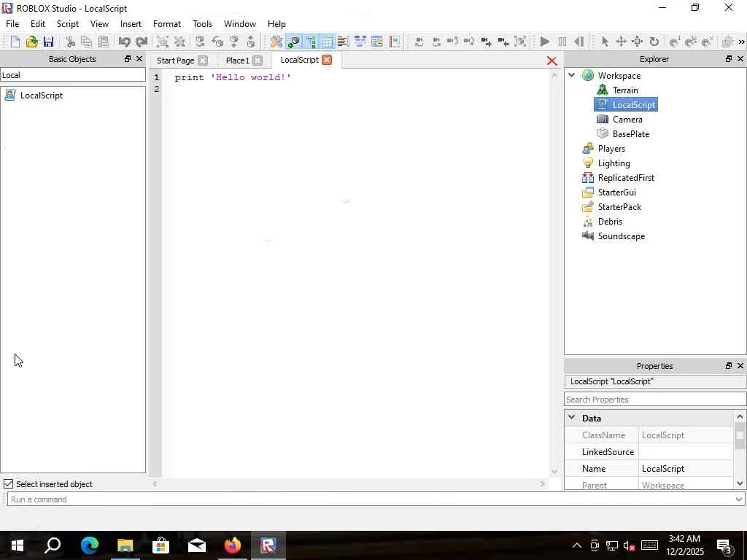Open File Explorer from the taskbar

(125, 545)
